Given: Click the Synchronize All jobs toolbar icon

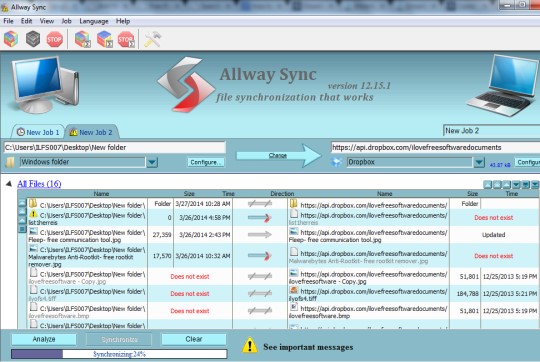Looking at the screenshot, I should tap(105, 39).
